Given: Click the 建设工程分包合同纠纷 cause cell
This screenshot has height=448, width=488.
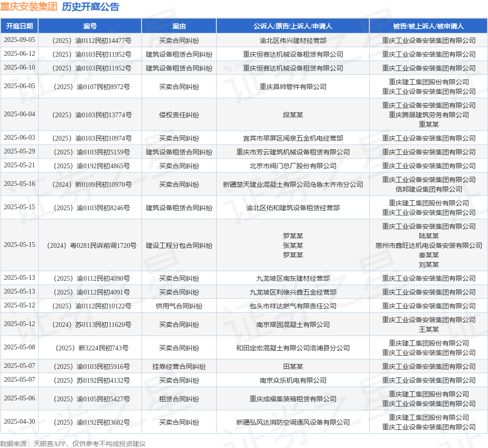Looking at the screenshot, I should click(x=179, y=245).
